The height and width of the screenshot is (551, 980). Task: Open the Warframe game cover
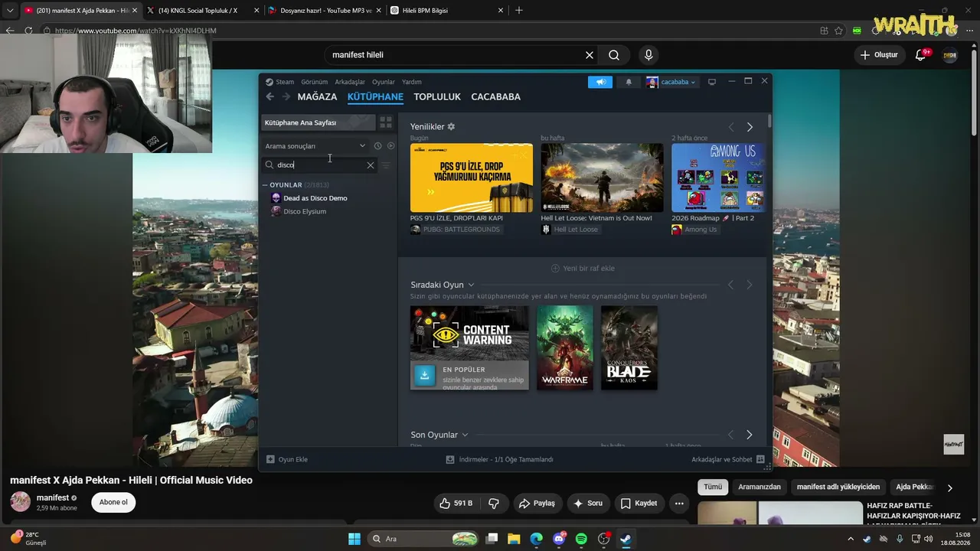click(565, 348)
